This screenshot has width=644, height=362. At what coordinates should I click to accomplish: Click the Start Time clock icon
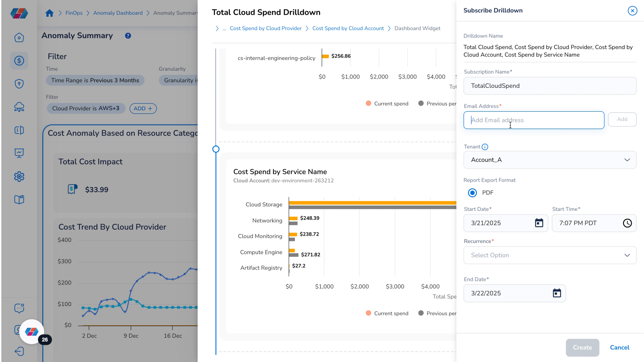[627, 223]
